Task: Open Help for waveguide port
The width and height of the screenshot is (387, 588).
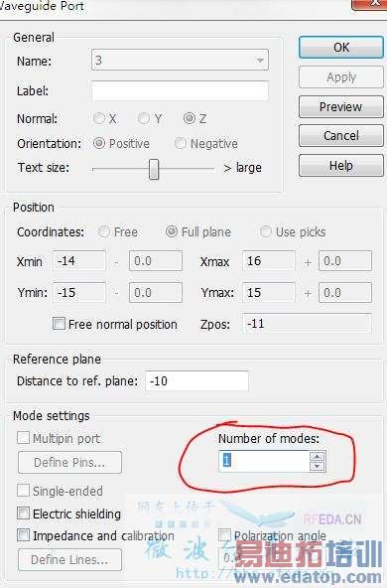Action: [x=341, y=165]
